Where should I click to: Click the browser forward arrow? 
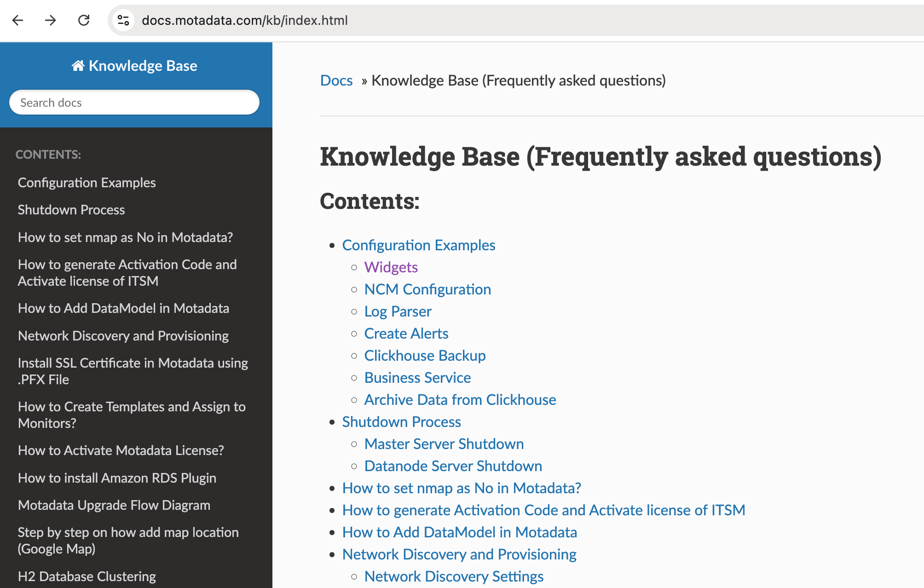pyautogui.click(x=51, y=20)
